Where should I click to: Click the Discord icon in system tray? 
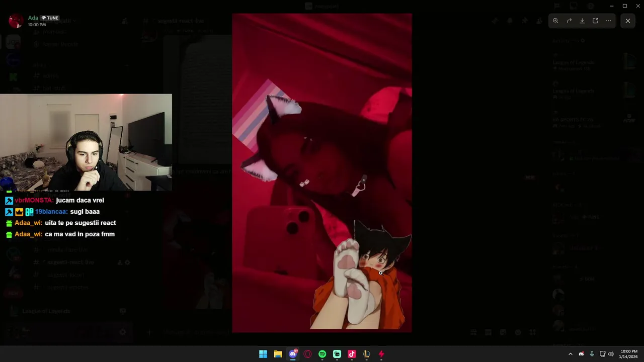(x=581, y=354)
